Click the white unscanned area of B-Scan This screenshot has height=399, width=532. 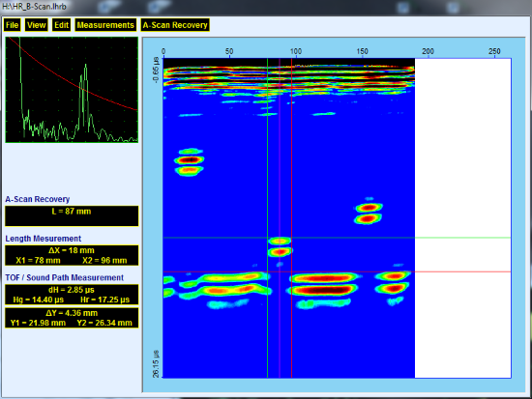pyautogui.click(x=462, y=218)
